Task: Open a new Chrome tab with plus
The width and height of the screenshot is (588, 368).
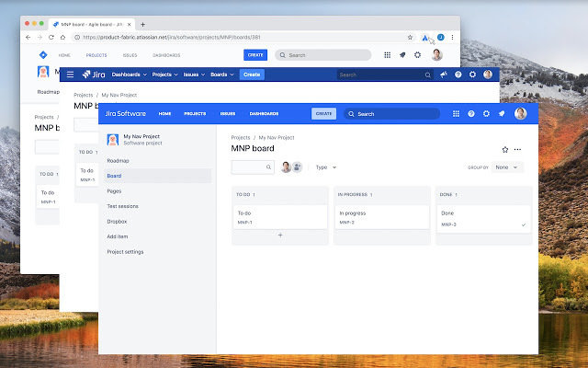Action: click(x=142, y=25)
